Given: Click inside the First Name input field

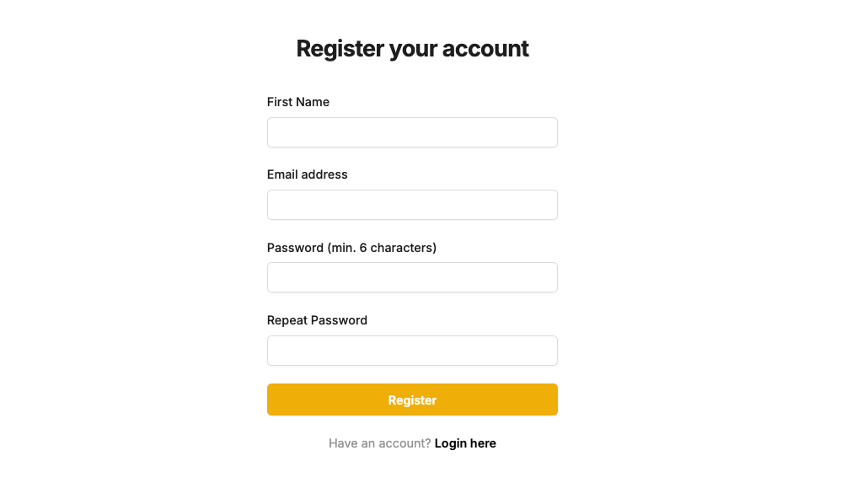Looking at the screenshot, I should pos(412,132).
